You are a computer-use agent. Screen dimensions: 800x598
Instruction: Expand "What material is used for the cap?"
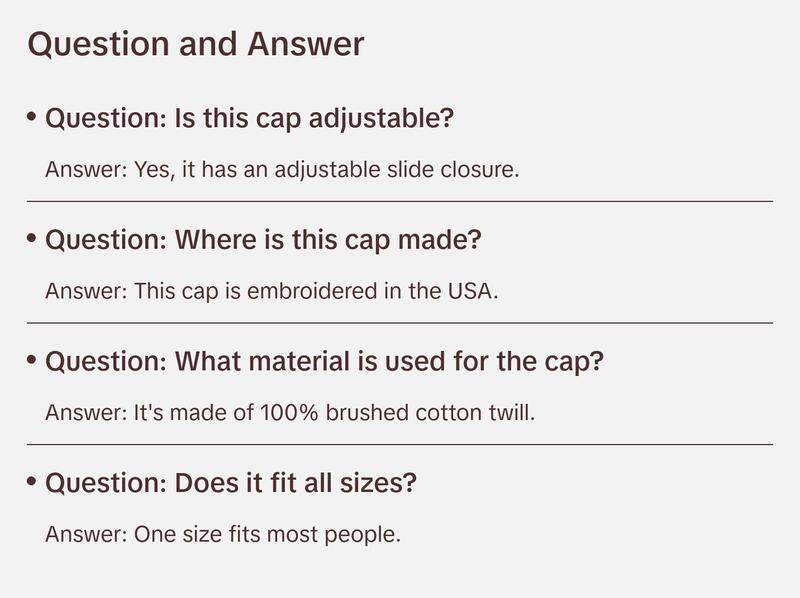(325, 362)
